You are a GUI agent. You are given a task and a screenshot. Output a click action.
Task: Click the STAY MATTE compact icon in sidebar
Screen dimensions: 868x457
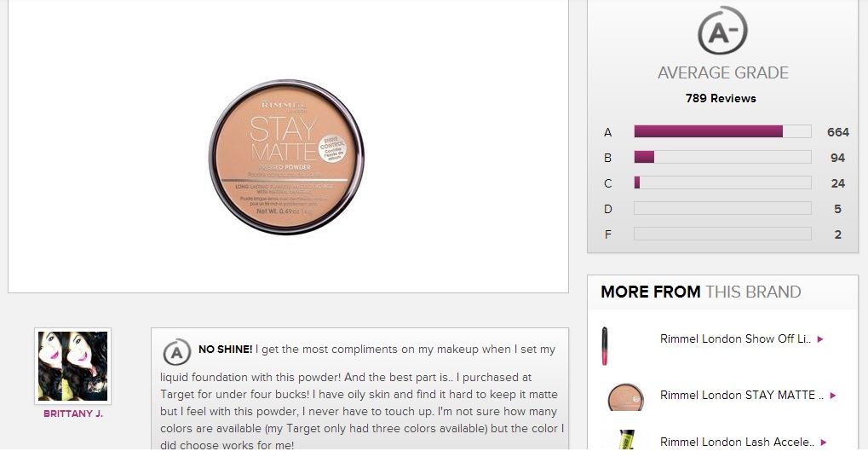click(624, 396)
